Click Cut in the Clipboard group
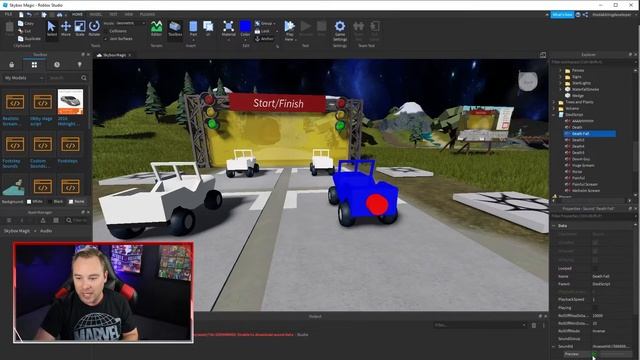640x360 pixels. pyautogui.click(x=24, y=31)
